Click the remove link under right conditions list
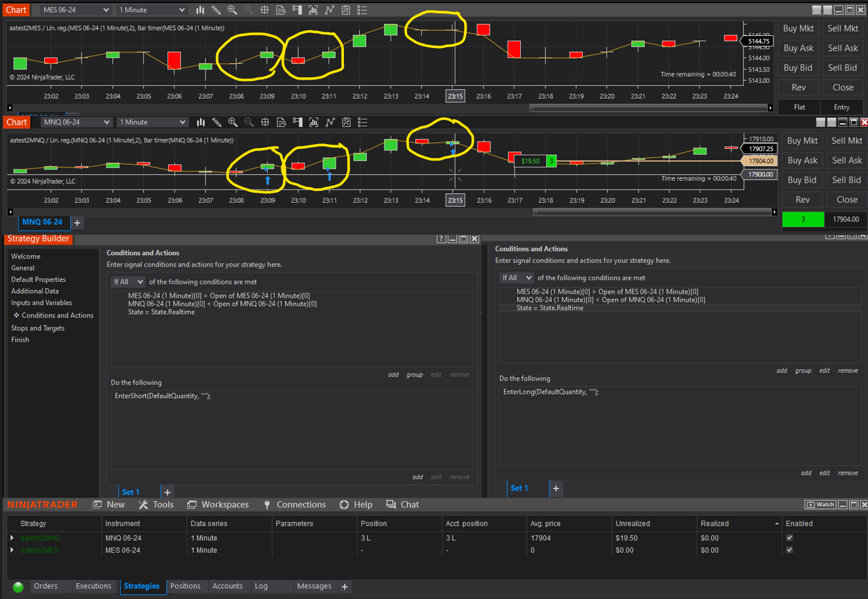 pyautogui.click(x=848, y=371)
